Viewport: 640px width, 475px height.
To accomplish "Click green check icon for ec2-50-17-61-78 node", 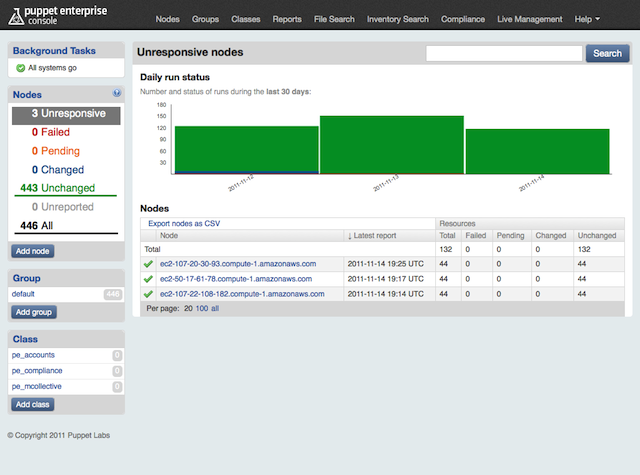I will click(x=148, y=279).
